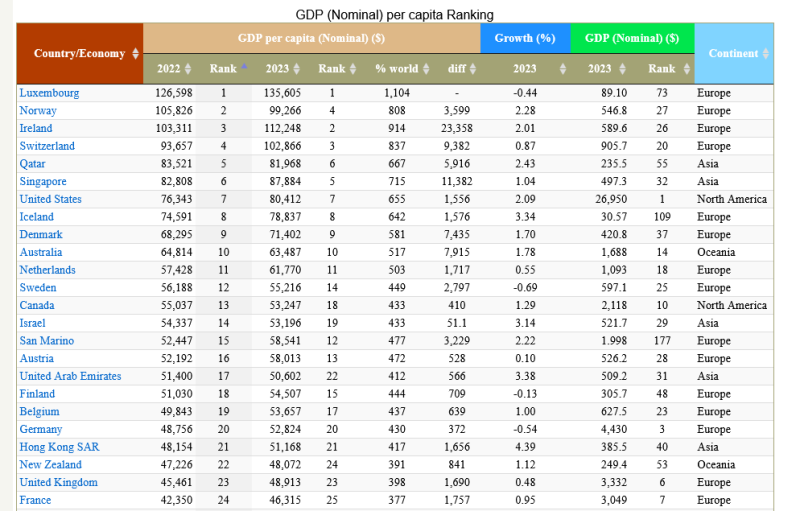Open the Switzerland country link

(47, 146)
